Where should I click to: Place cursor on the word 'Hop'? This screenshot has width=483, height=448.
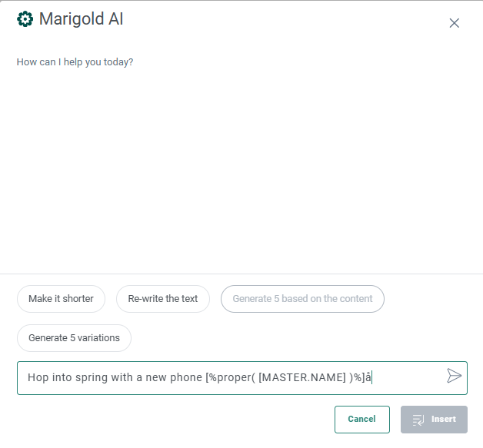point(38,377)
